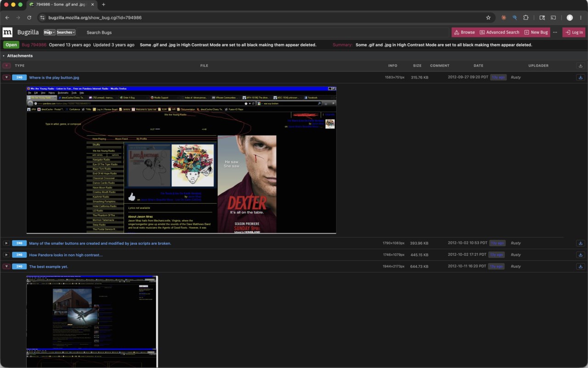Screen dimensions: 588x368
Task: Open 'The best example yet.' attachment link
Action: pyautogui.click(x=49, y=267)
